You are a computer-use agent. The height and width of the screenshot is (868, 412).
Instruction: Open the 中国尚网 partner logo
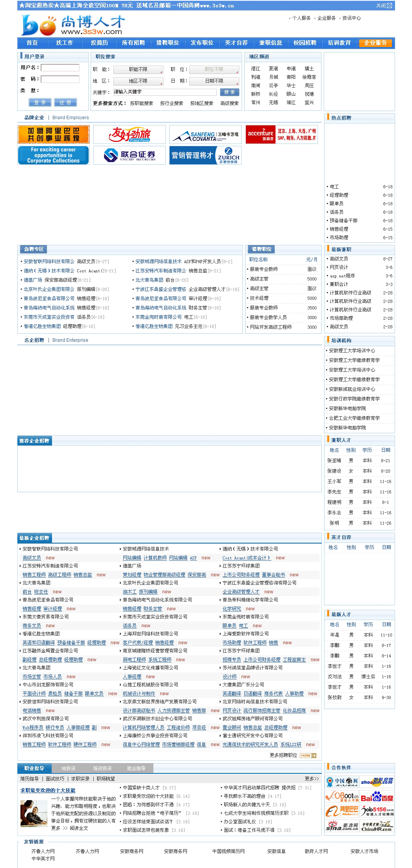click(x=342, y=781)
